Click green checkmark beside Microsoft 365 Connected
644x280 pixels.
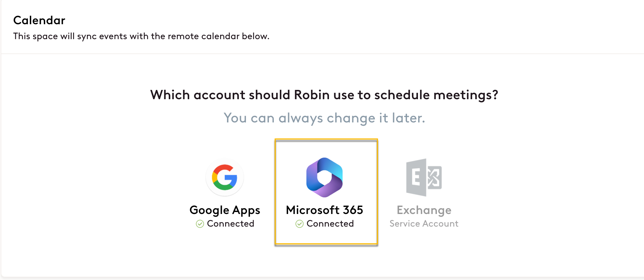299,224
